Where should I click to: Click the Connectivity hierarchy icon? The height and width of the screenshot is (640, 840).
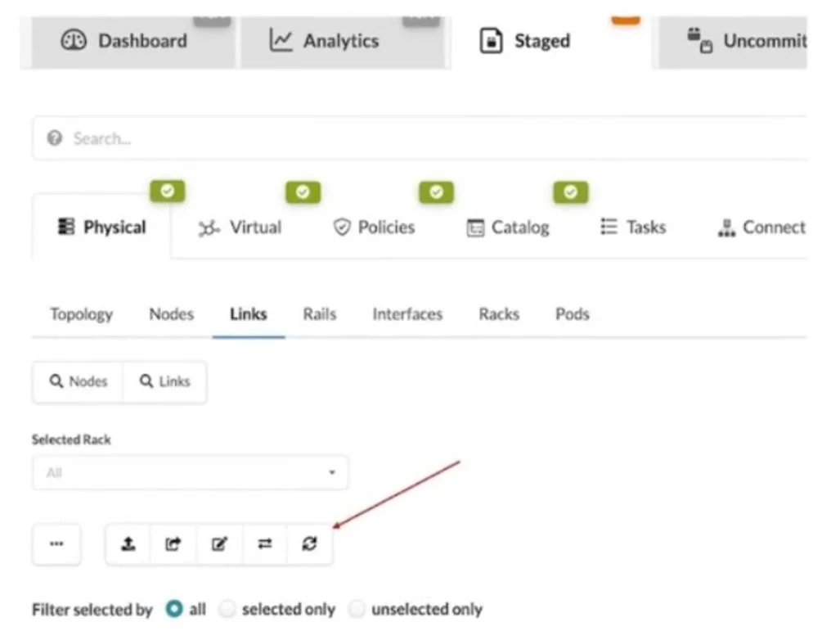pyautogui.click(x=726, y=228)
